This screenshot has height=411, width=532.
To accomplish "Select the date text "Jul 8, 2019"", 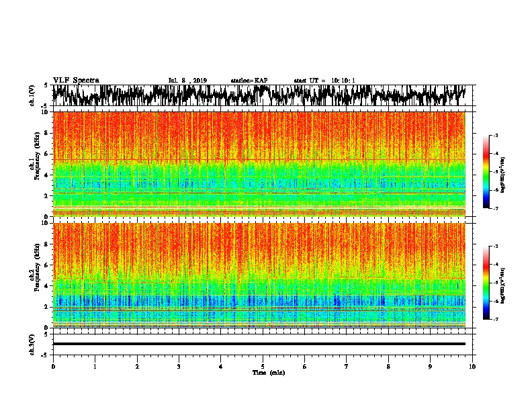I will pyautogui.click(x=187, y=81).
